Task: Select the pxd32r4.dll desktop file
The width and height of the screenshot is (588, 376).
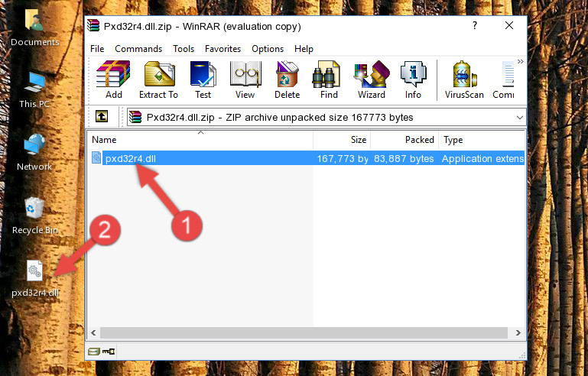Action: click(35, 278)
